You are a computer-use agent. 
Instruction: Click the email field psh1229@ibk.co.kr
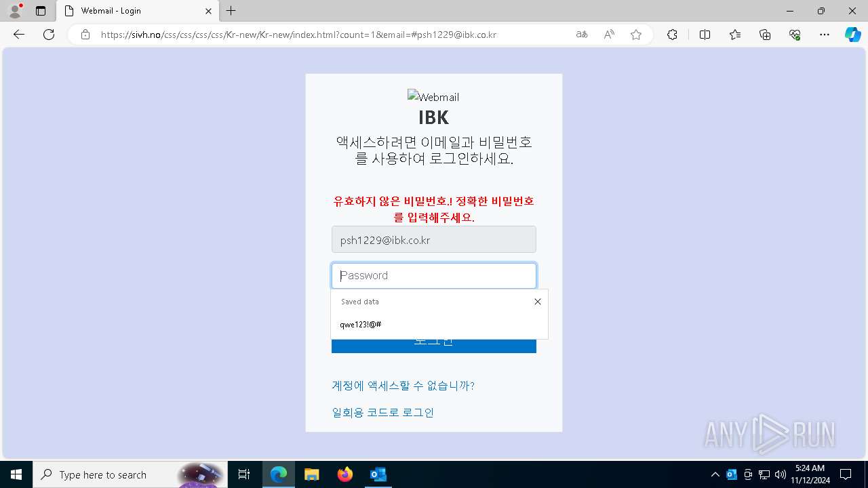434,240
